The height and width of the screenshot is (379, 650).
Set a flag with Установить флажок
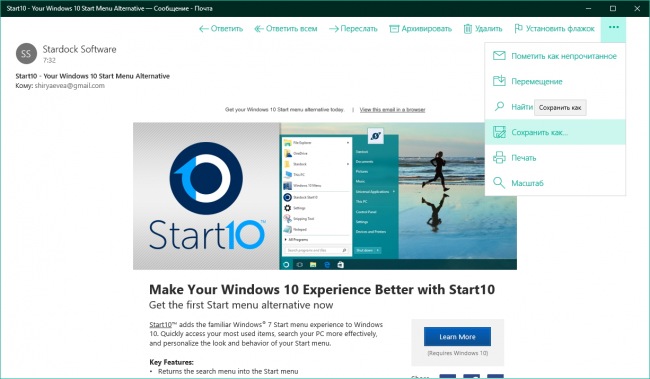554,29
